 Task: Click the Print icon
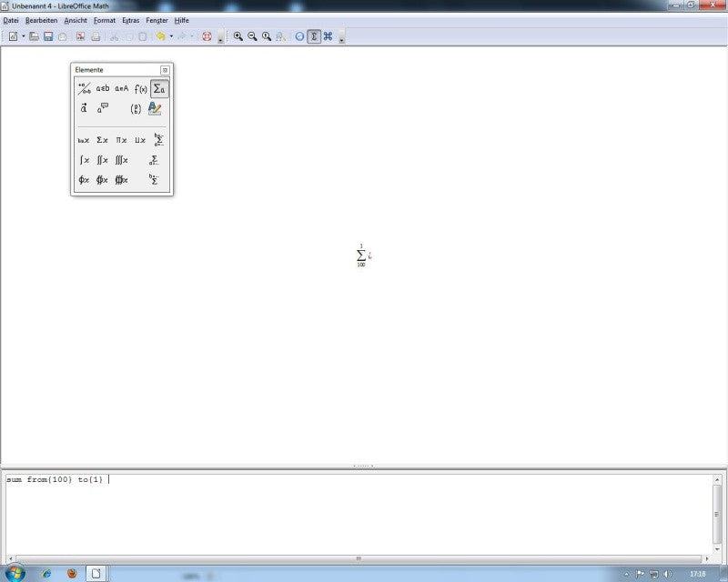tap(96, 36)
